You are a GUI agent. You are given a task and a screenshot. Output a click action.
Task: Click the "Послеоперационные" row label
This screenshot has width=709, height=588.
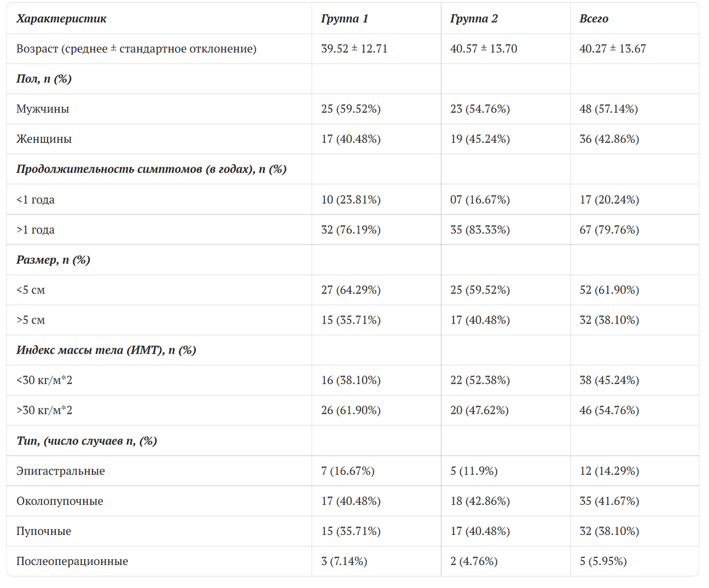tap(72, 561)
